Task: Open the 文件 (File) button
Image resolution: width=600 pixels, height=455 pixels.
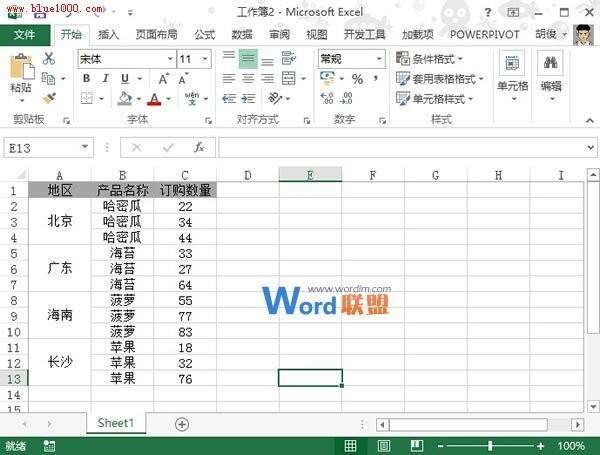Action: (x=25, y=34)
